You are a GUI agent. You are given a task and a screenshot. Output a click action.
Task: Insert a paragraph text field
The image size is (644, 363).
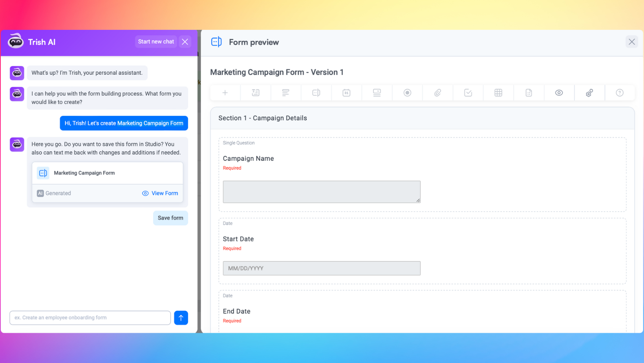tap(286, 93)
